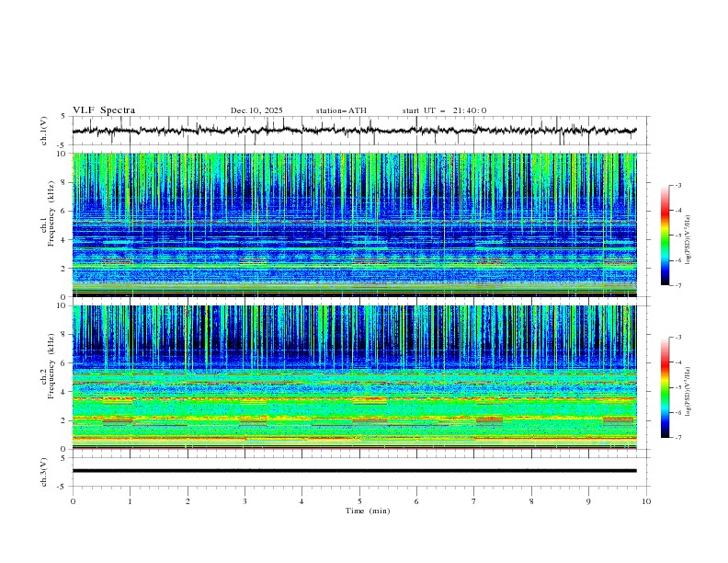728x563 pixels.
Task: Click the ch.1 'Frequency (kHz)' axis label
Action: [x=51, y=213]
